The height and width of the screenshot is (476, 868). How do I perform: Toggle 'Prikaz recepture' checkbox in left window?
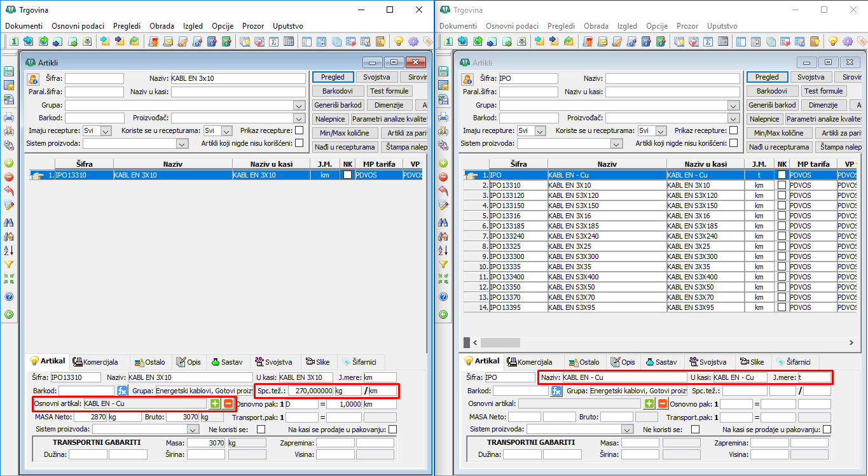click(299, 130)
